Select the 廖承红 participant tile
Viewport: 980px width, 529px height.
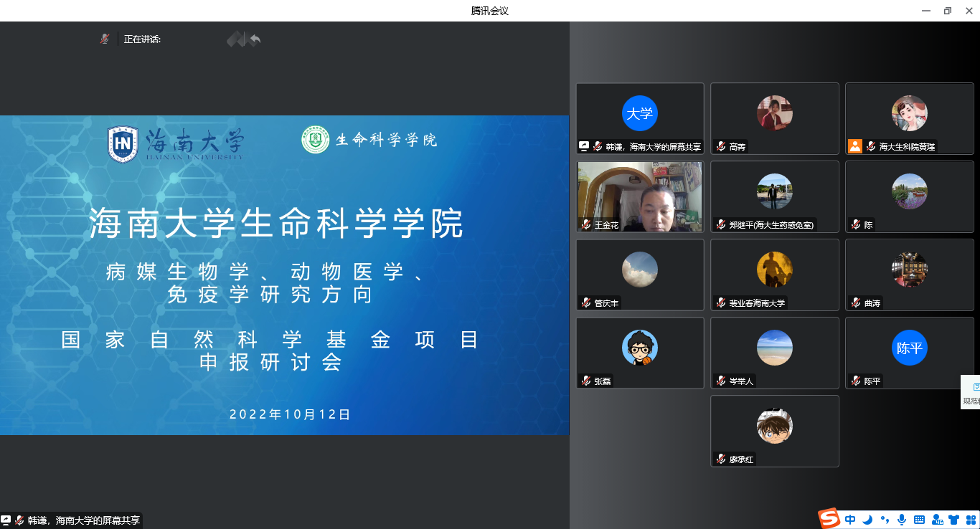pos(774,431)
